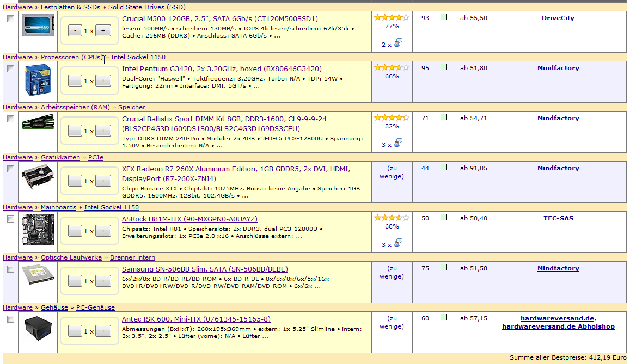The image size is (630, 364).
Task: Increase quantity of Intel Pentium G3420
Action: 103,81
